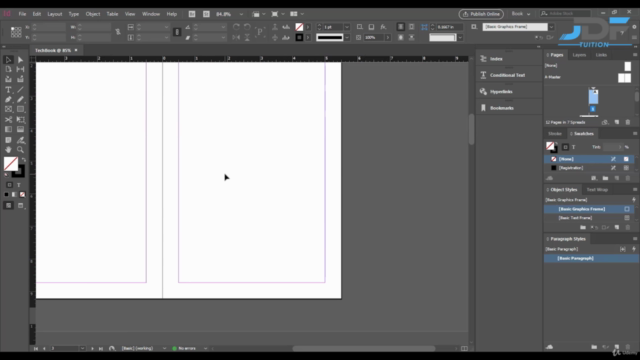Switch to the Text Wrap tab
This screenshot has width=640, height=360.
point(597,190)
